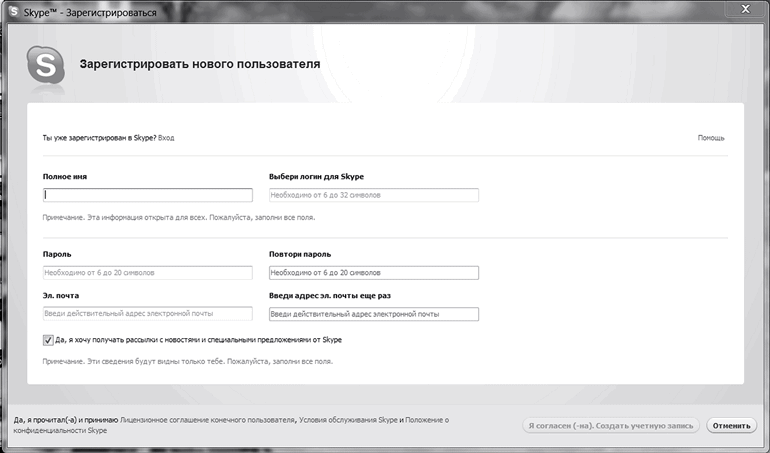The height and width of the screenshot is (453, 770).
Task: Click the 'Эл. почта' email field
Action: [x=148, y=313]
